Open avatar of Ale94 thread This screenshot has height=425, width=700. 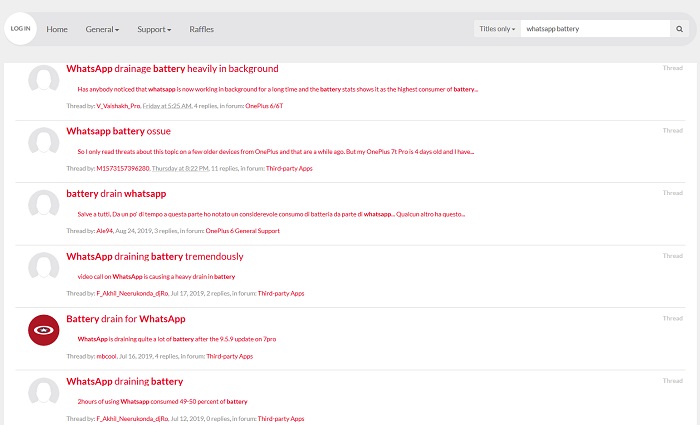[x=44, y=205]
